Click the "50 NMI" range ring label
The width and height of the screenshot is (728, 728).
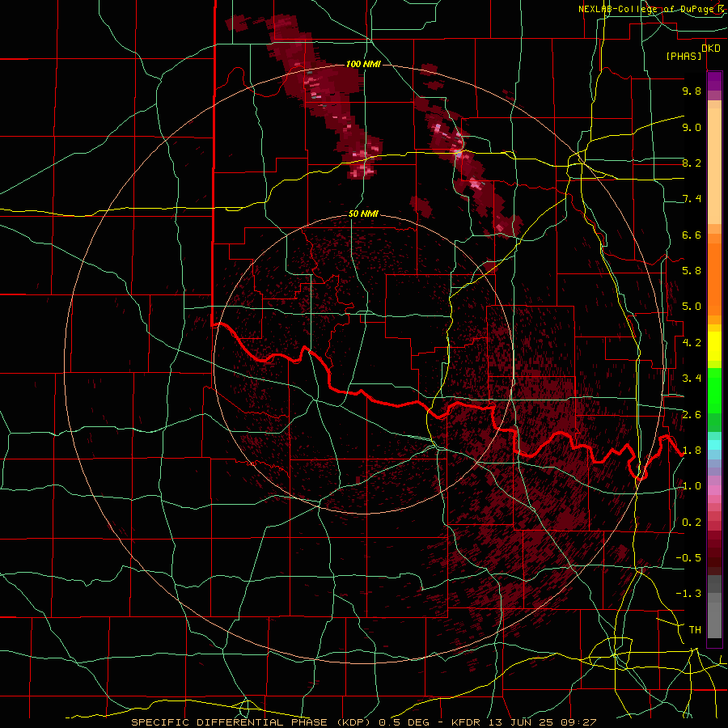[x=363, y=214]
